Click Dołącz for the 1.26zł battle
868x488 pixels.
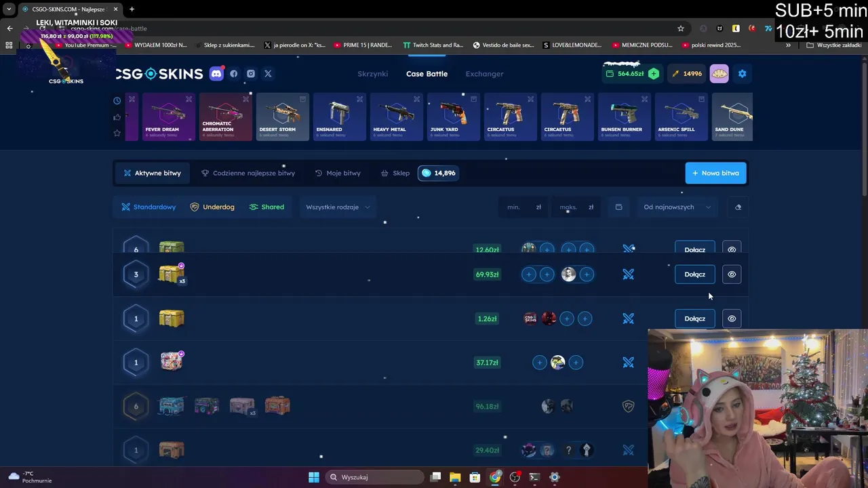pos(694,319)
